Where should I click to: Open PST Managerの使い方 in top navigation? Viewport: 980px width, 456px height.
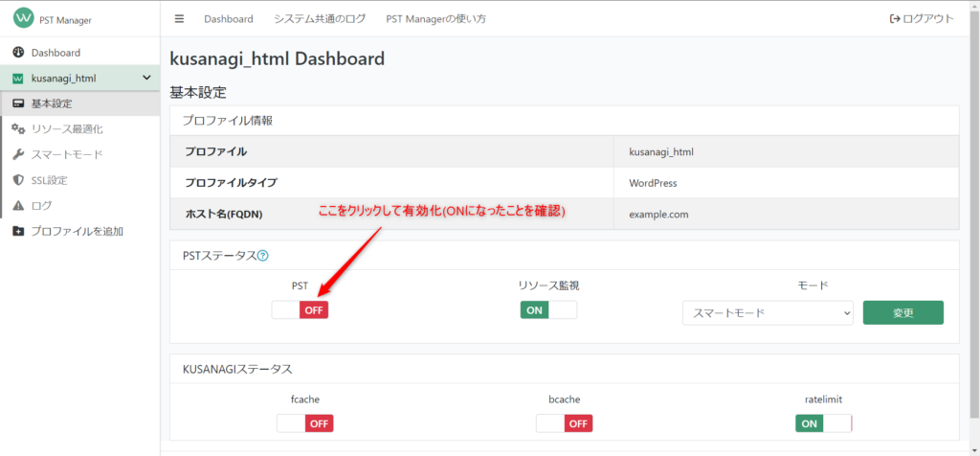tap(436, 19)
